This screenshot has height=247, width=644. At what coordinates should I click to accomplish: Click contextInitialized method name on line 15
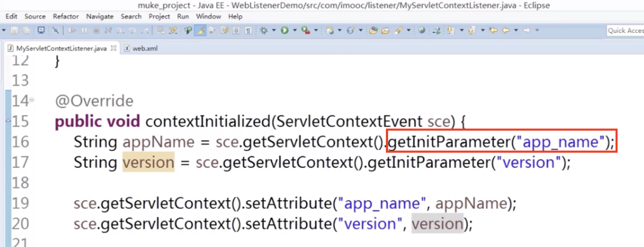coord(208,122)
